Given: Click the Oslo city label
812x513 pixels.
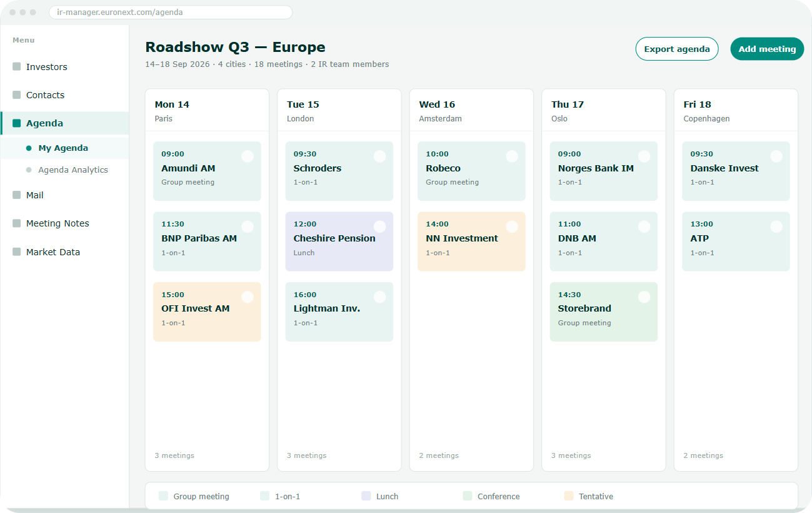Looking at the screenshot, I should click(559, 119).
